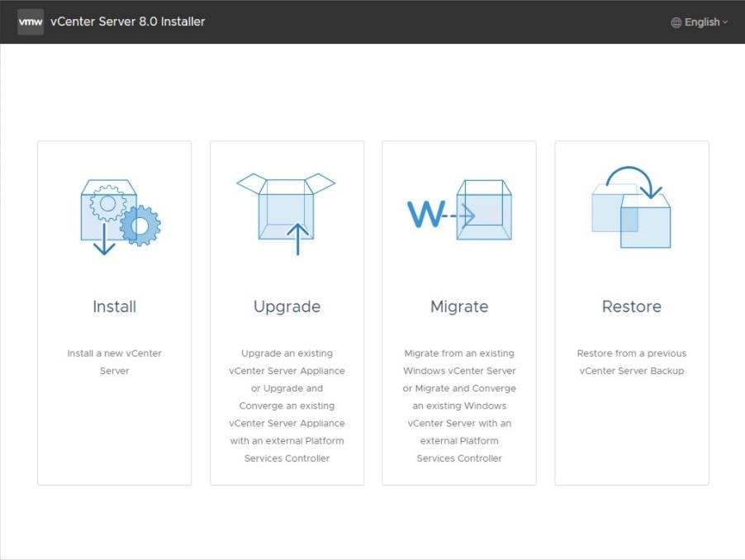Click the Install box-with-gears icon
Screen dimensions: 745x560
pyautogui.click(x=121, y=216)
